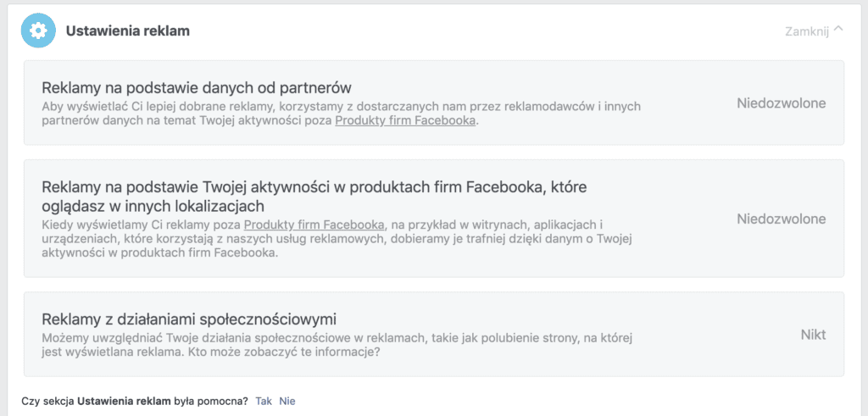Viewport: 868px width, 416px height.
Task: Answer Tak to the helpfulness question
Action: click(x=264, y=401)
